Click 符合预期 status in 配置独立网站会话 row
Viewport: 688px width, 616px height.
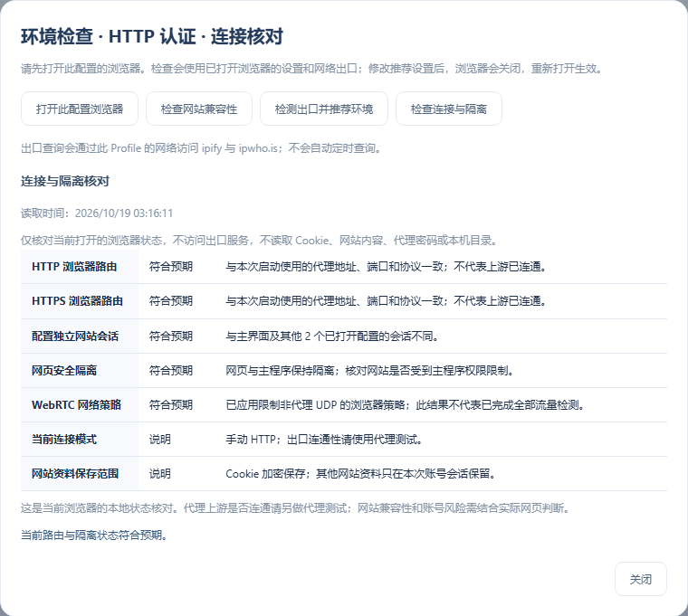(x=171, y=336)
